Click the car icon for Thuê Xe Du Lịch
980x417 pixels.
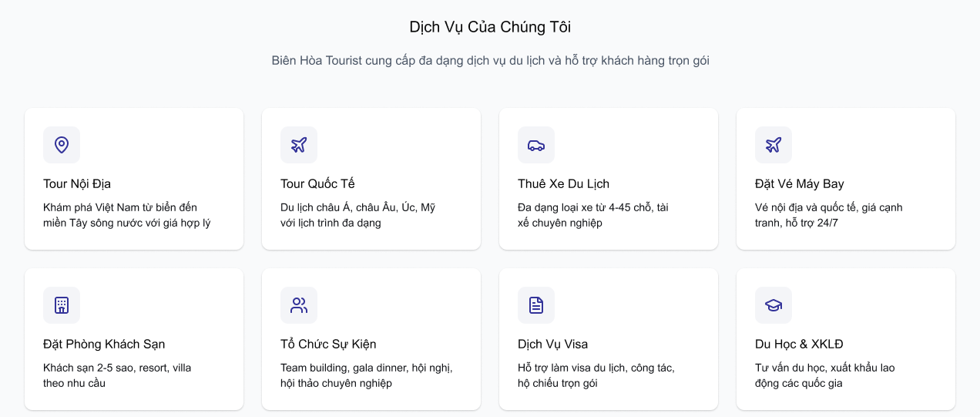click(x=536, y=145)
